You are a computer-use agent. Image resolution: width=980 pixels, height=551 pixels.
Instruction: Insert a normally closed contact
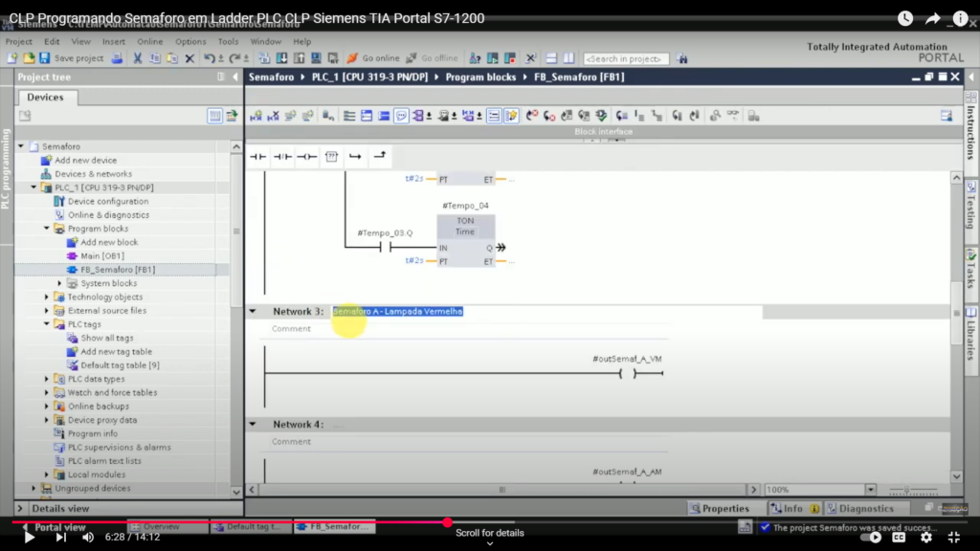pos(282,157)
